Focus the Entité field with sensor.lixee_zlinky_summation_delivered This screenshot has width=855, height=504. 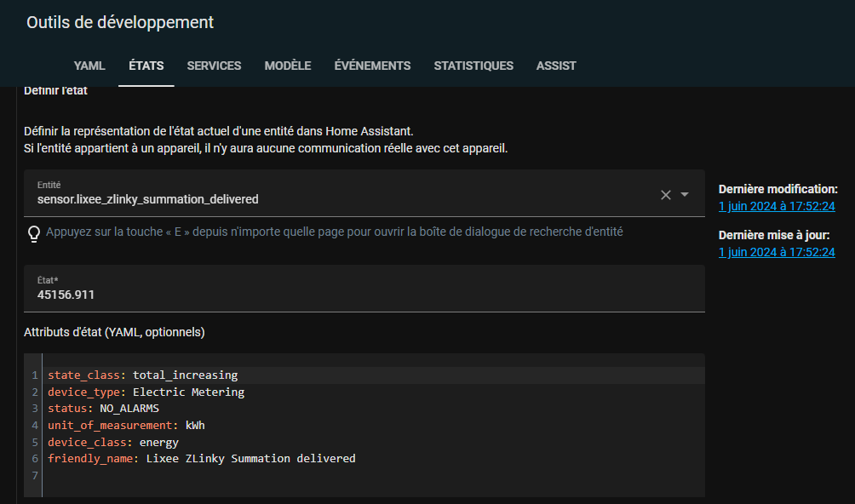364,193
